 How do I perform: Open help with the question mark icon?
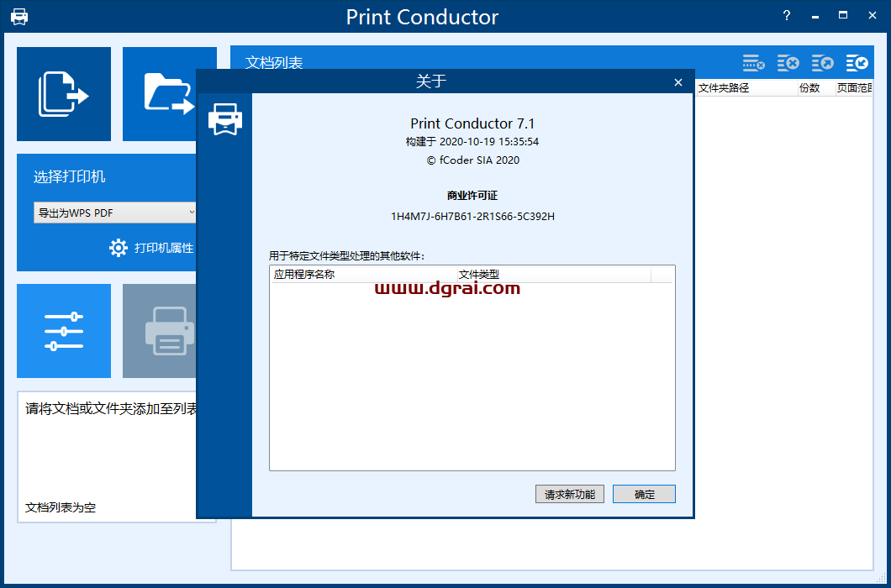tap(786, 15)
